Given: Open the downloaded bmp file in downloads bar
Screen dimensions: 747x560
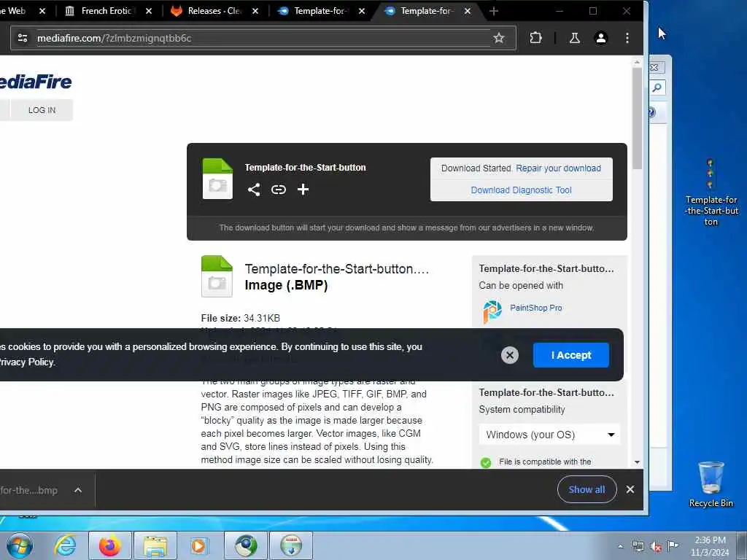Looking at the screenshot, I should (29, 490).
